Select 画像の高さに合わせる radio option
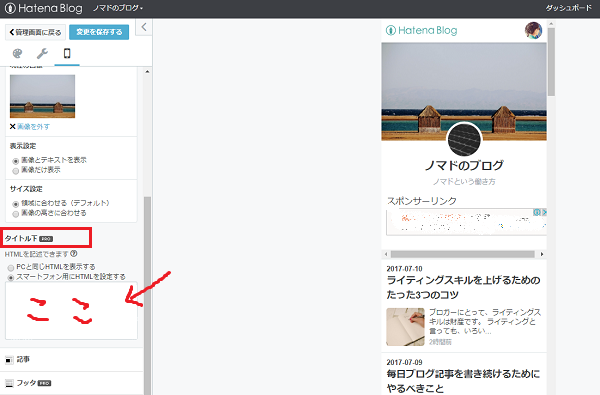The image size is (600, 395). [16, 214]
